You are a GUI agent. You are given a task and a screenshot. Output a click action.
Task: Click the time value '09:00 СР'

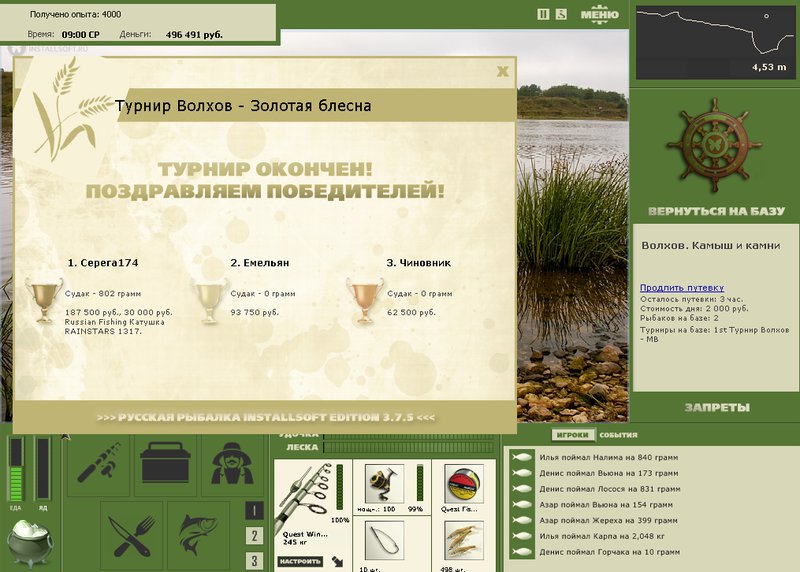(80, 35)
